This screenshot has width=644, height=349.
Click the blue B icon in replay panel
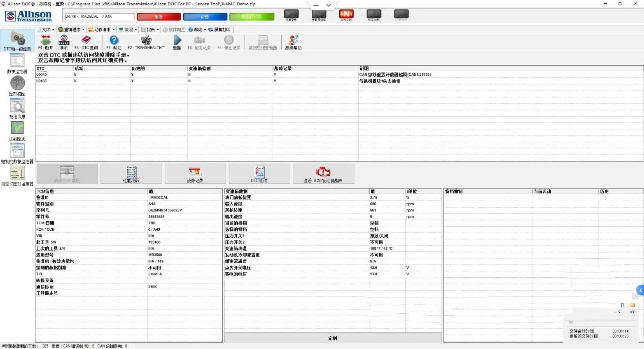point(623,305)
